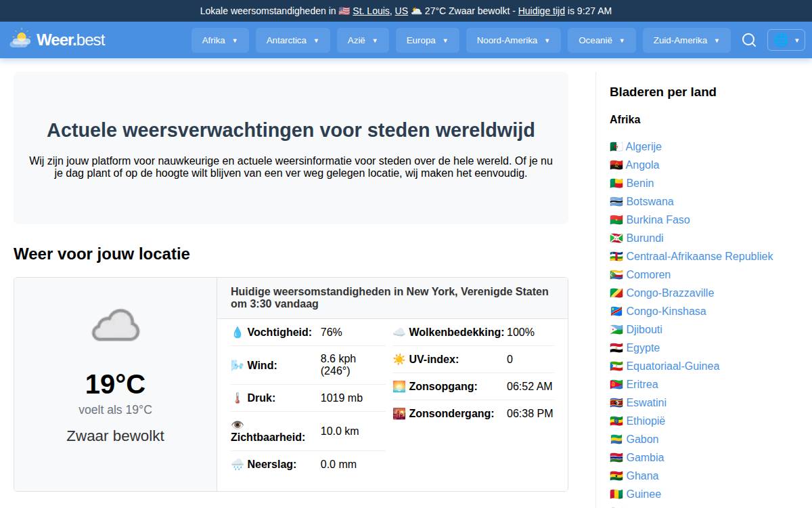The height and width of the screenshot is (508, 812).
Task: Click the 'Bladeren per land' heading
Action: [663, 92]
